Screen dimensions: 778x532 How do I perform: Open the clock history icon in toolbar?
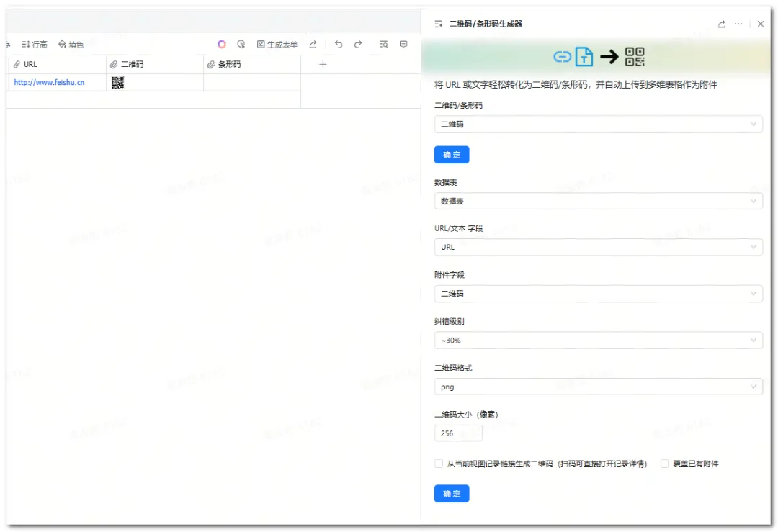pos(241,44)
